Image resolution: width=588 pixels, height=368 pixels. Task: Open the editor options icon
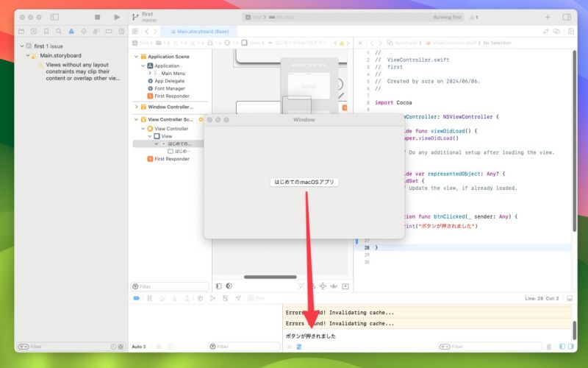pyautogui.click(x=557, y=31)
